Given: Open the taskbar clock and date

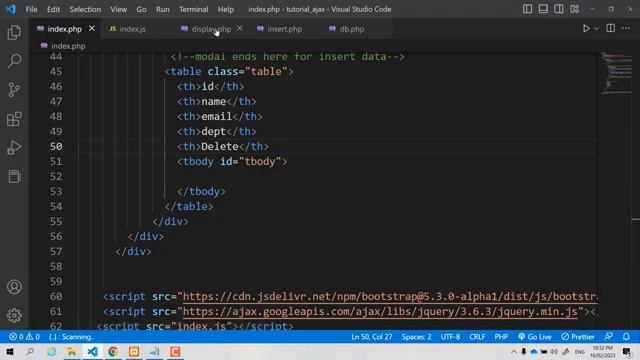Looking at the screenshot, I should point(602,351).
